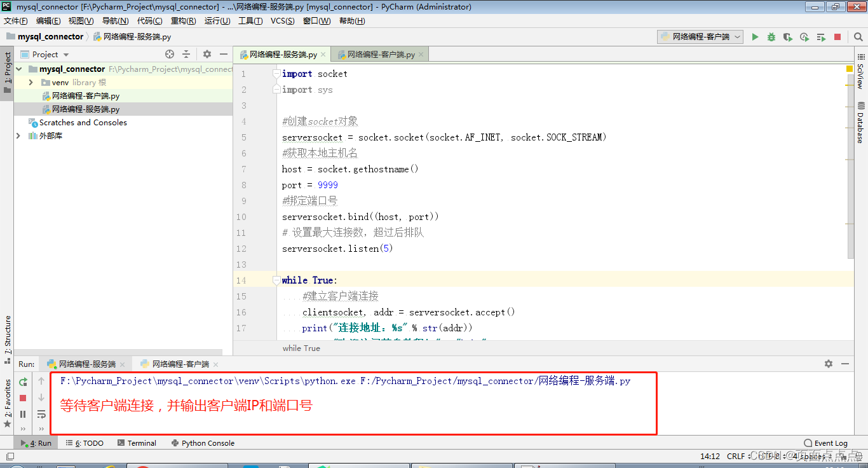
Task: Open the Terminal tool window
Action: (x=137, y=443)
